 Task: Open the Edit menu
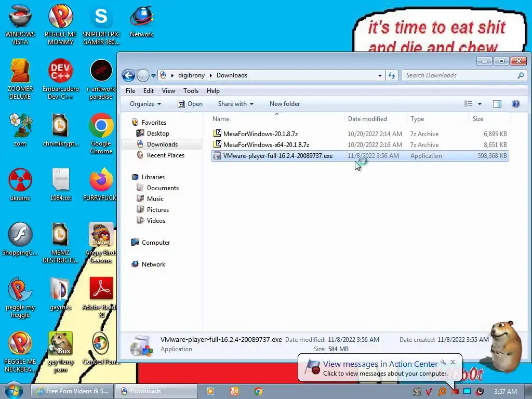[148, 90]
